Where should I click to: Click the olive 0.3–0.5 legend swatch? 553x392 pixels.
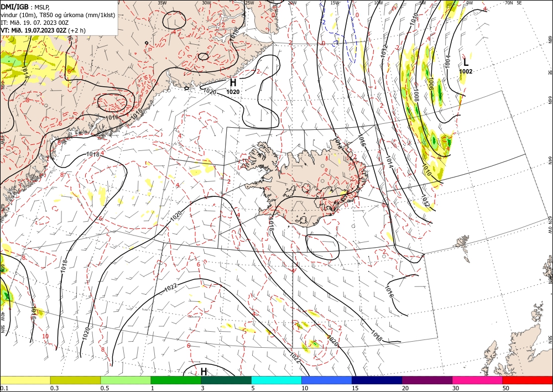tap(75, 380)
